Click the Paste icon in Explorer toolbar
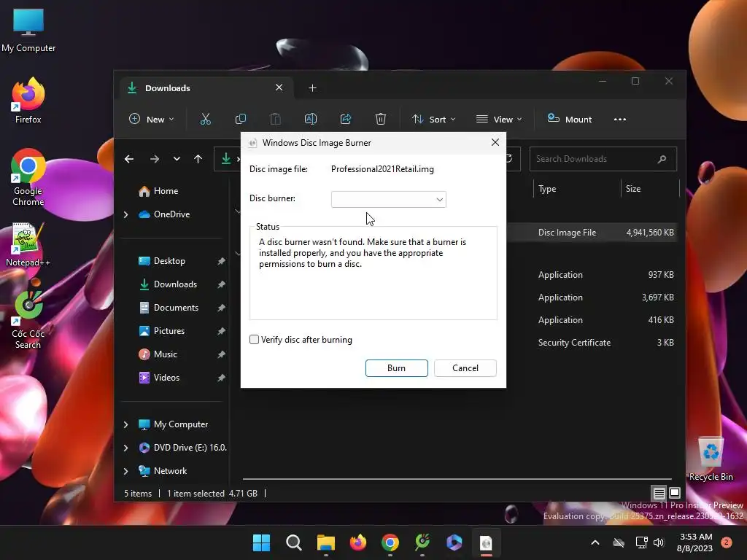 coord(275,119)
